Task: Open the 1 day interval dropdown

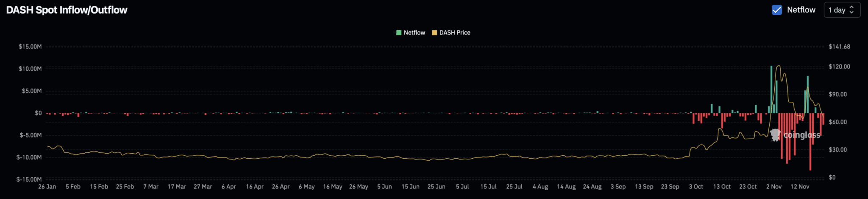Action: click(x=841, y=10)
